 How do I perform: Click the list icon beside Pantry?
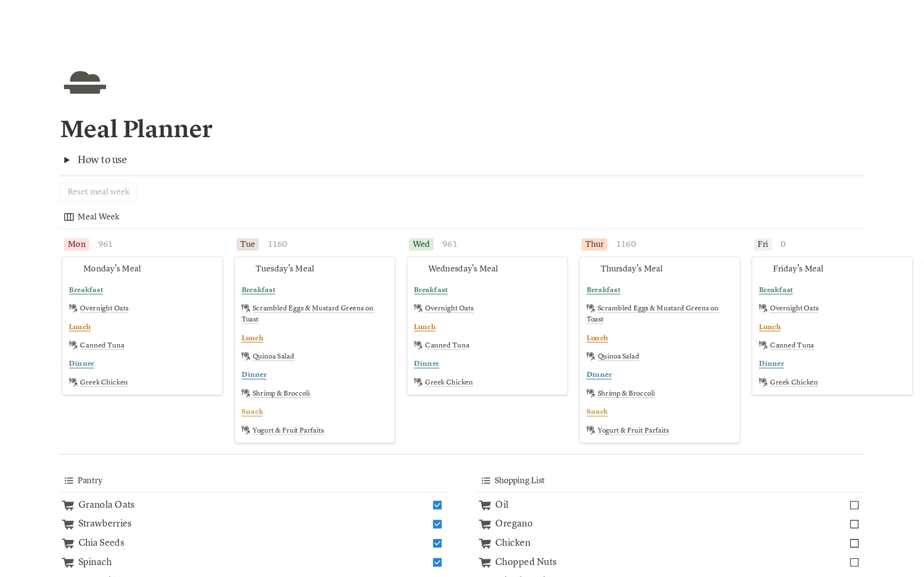(68, 480)
